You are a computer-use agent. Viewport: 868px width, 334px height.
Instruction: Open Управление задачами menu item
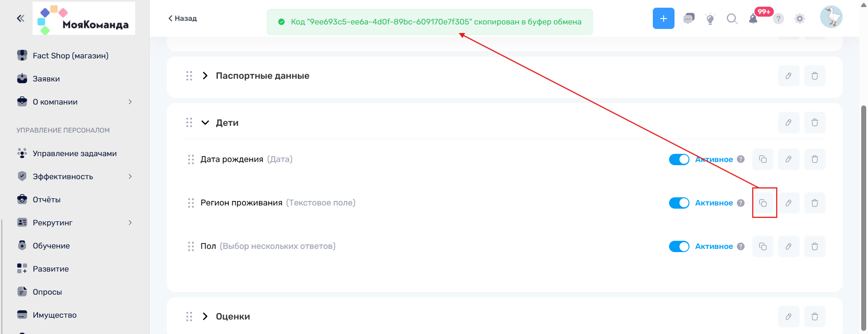coord(75,153)
